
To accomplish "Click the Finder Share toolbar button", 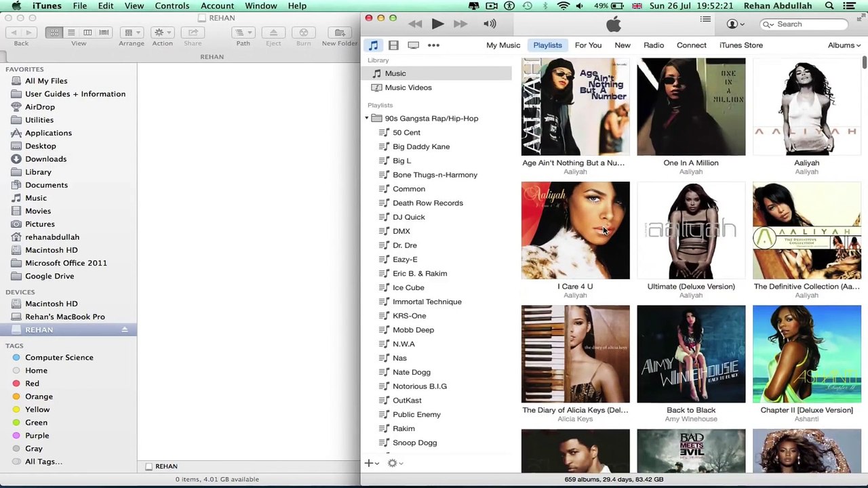I will pyautogui.click(x=193, y=32).
